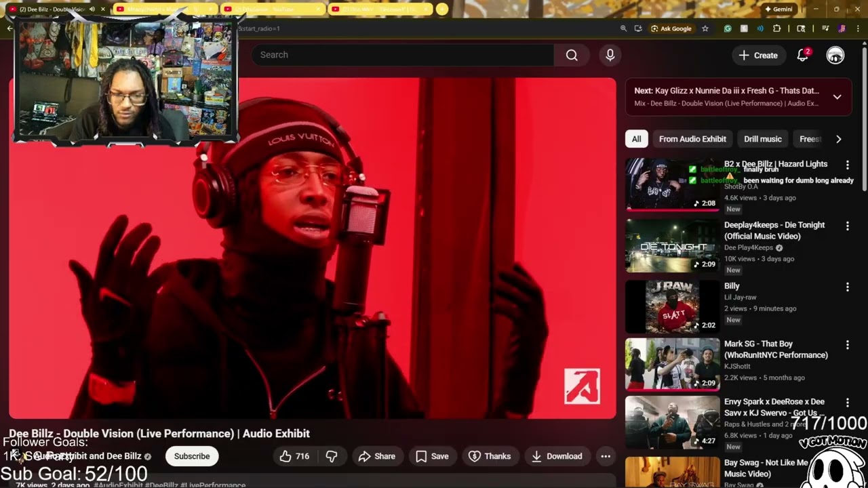Open options for Mark SG That Boy

pyautogui.click(x=847, y=344)
